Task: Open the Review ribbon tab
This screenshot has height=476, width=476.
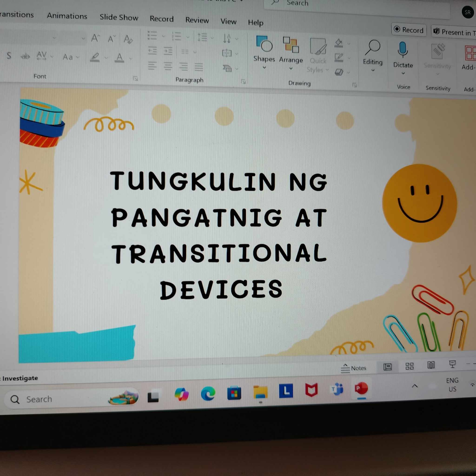Action: click(197, 20)
